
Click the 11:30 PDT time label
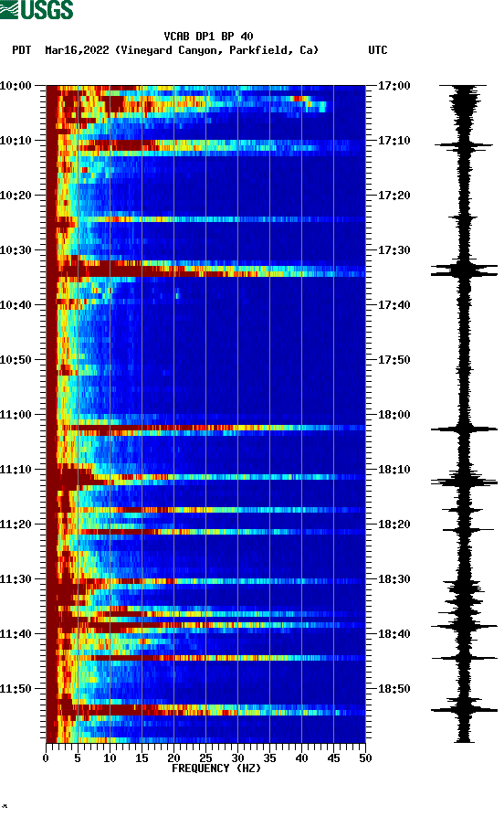(16, 579)
